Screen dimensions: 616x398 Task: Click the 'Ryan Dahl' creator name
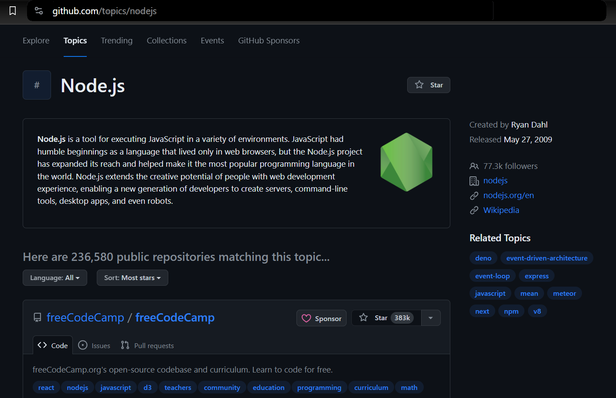coord(529,125)
